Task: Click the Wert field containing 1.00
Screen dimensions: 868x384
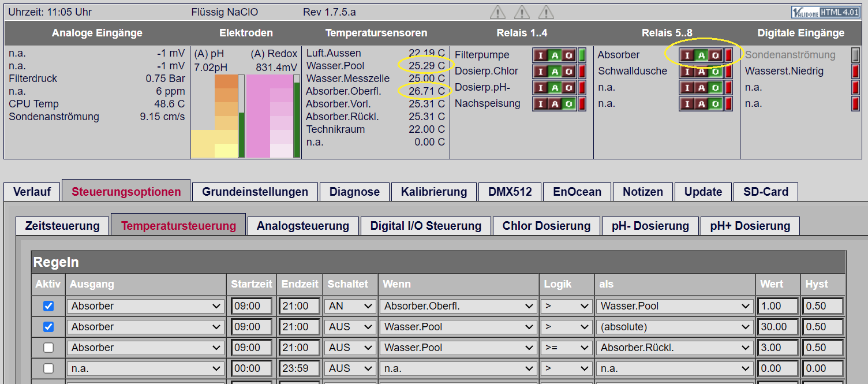Action: 777,306
